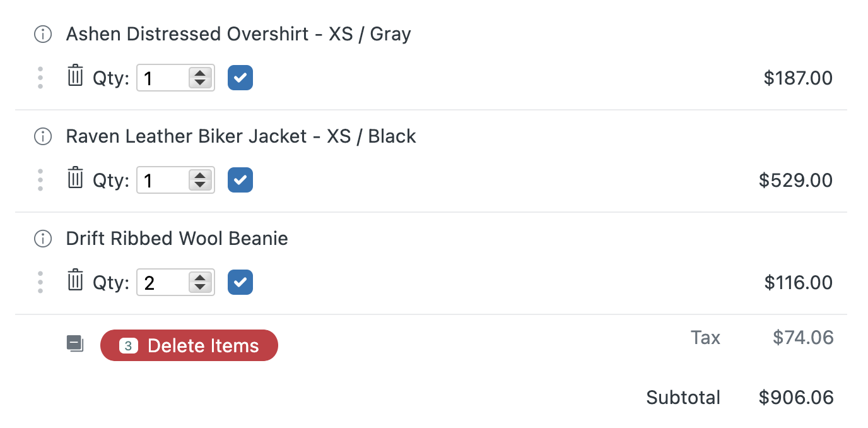This screenshot has height=428, width=868.
Task: Click the Subtotal amount of $906.06
Action: tap(797, 397)
